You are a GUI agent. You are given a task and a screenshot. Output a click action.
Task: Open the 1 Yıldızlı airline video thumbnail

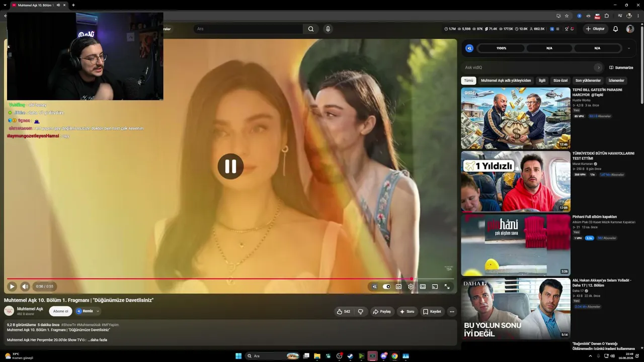[x=516, y=182]
